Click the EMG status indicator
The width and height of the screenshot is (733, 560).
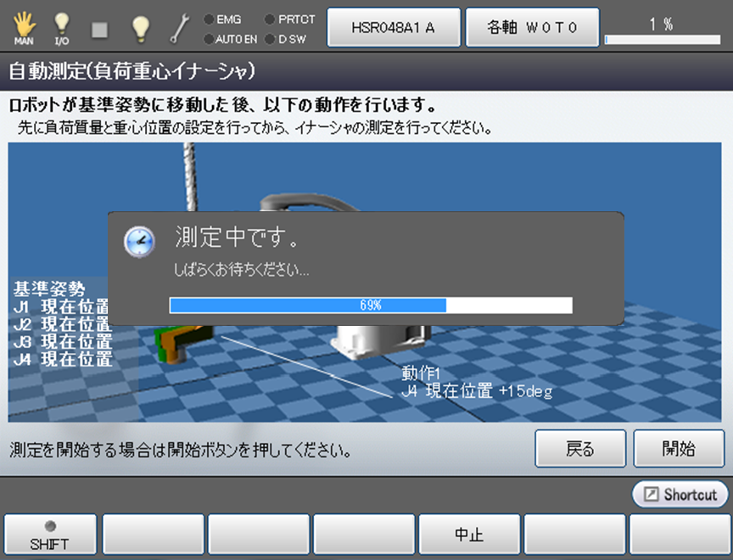pyautogui.click(x=223, y=18)
